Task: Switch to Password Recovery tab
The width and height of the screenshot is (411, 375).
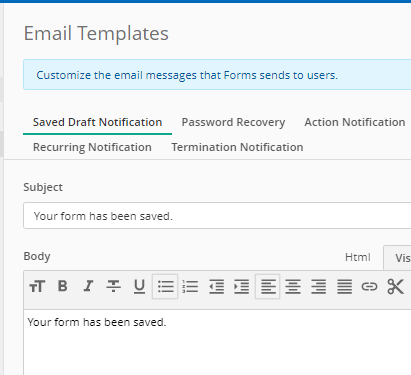Action: [233, 122]
